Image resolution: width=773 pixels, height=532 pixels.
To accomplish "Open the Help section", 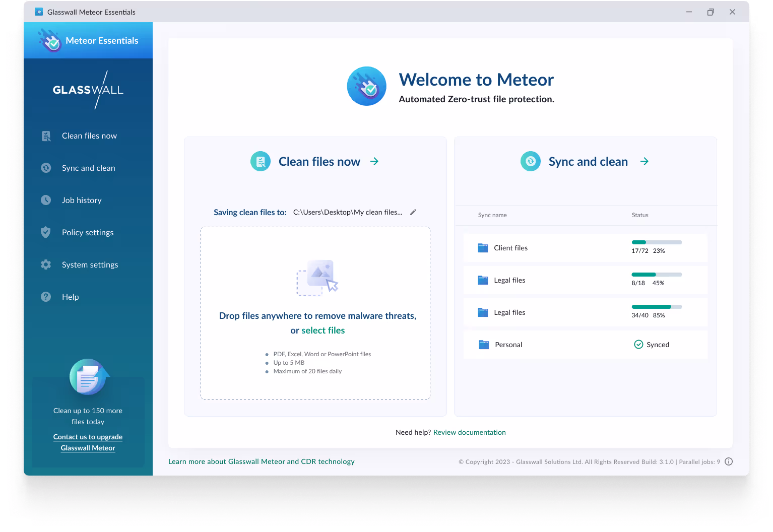I will tap(71, 297).
